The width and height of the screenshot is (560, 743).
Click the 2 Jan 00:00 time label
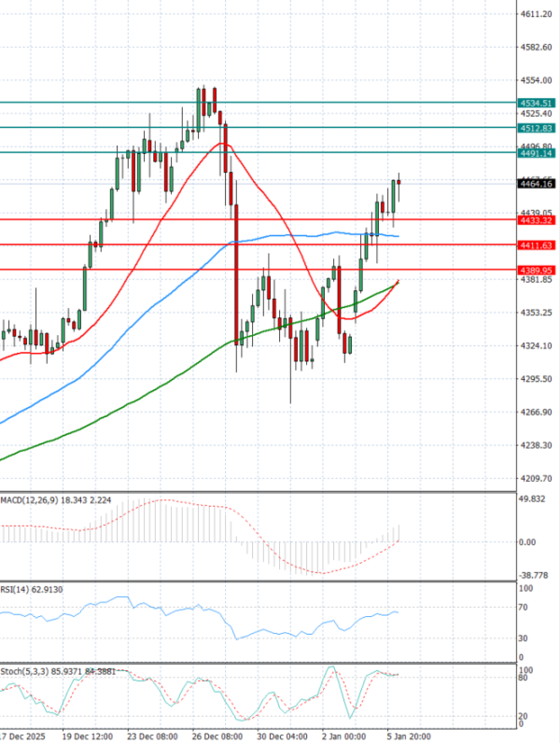[x=345, y=735]
